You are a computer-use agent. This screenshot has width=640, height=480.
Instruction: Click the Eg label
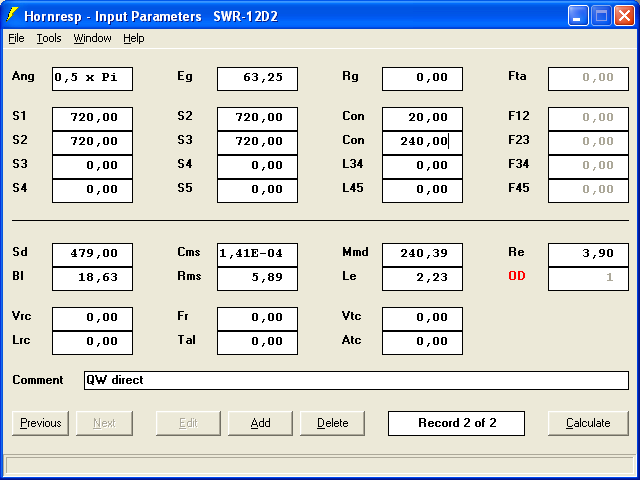point(185,76)
